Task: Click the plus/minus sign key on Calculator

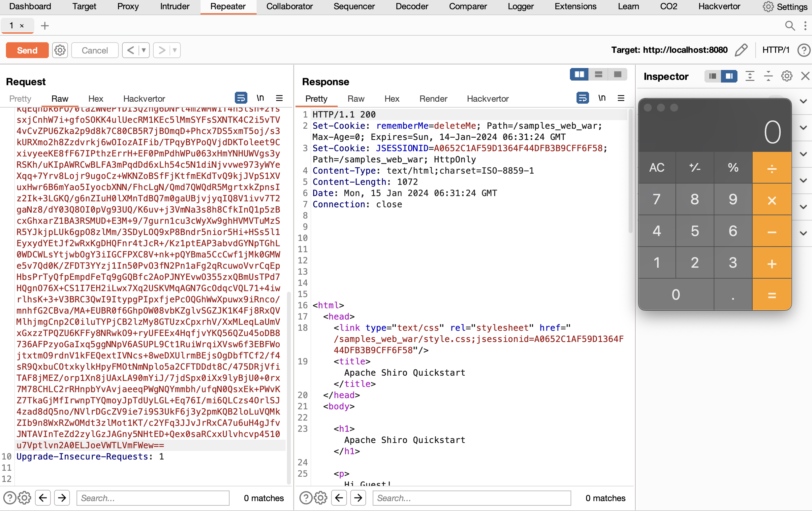Action: (x=695, y=168)
